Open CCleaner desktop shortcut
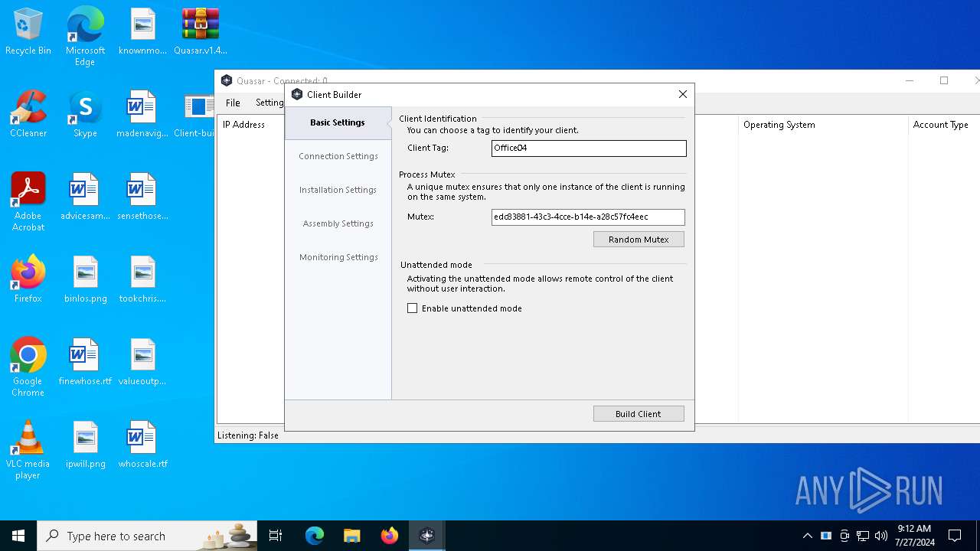Screen dimensions: 980x551 [x=28, y=115]
